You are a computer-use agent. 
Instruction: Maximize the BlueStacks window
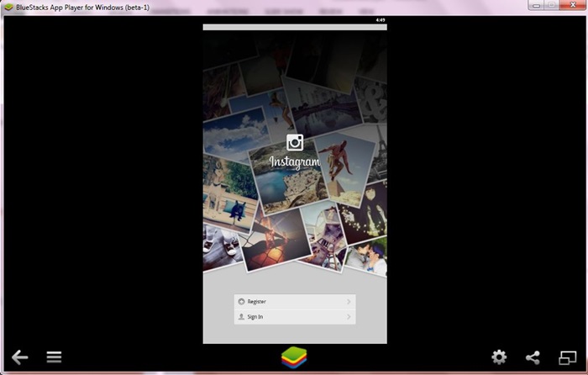[552, 5]
